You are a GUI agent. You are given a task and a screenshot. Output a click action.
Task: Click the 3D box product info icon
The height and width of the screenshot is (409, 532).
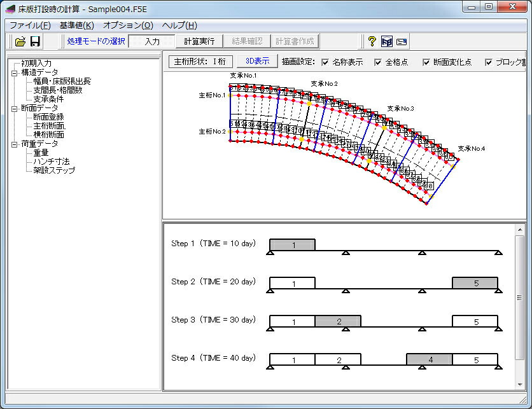tap(387, 41)
